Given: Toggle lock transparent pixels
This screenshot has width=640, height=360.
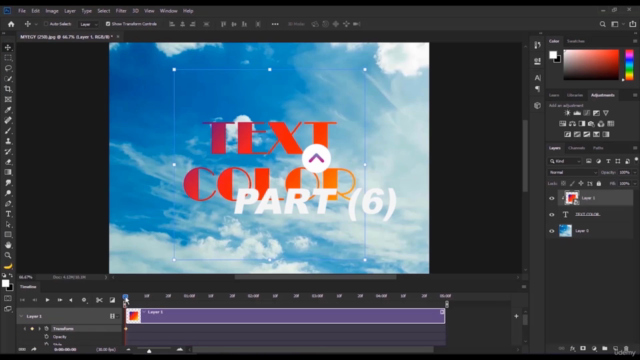Looking at the screenshot, I should 563,184.
